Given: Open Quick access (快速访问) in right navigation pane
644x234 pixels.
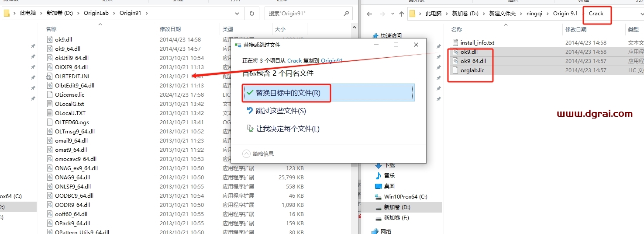Looking at the screenshot, I should [391, 36].
